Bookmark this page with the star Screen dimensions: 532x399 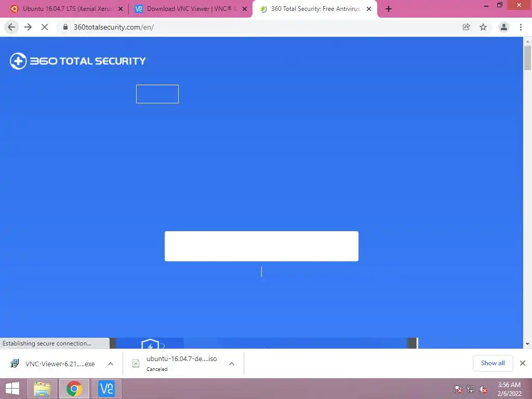tap(483, 27)
